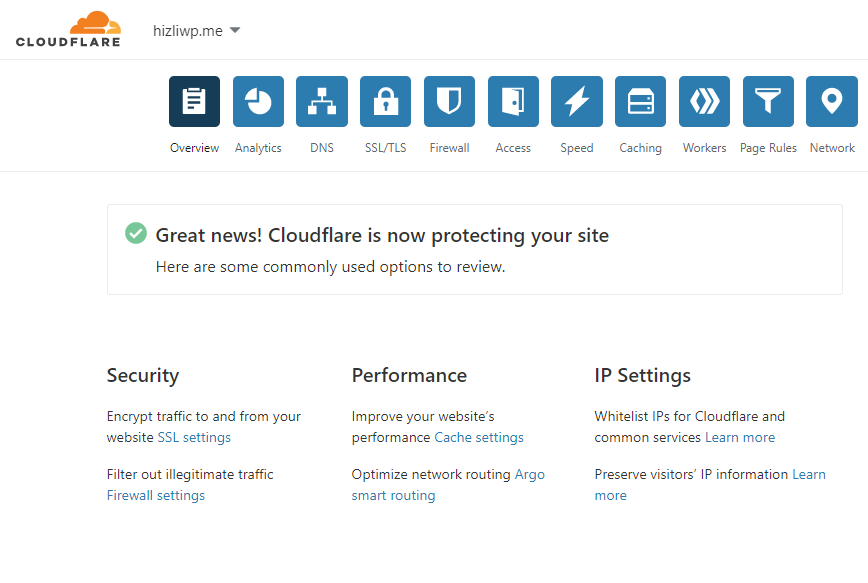Open the Analytics pie chart icon
The width and height of the screenshot is (868, 583).
(x=258, y=101)
